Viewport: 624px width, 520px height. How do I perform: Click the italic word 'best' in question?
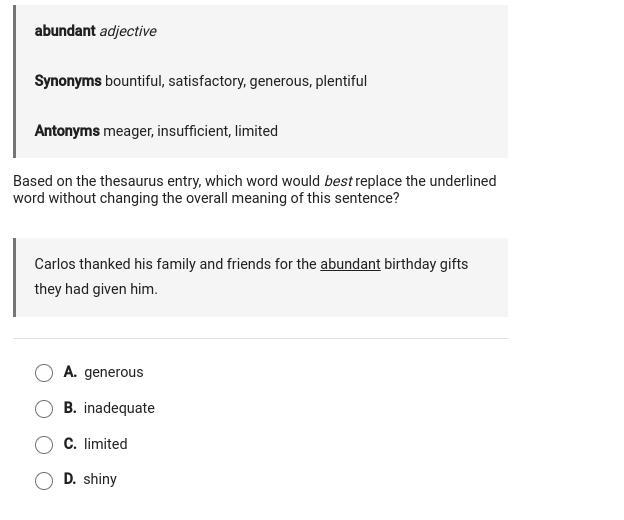coord(338,181)
